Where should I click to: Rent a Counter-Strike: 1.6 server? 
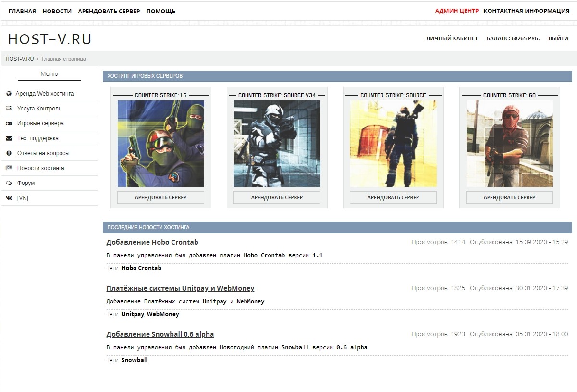[x=160, y=197]
